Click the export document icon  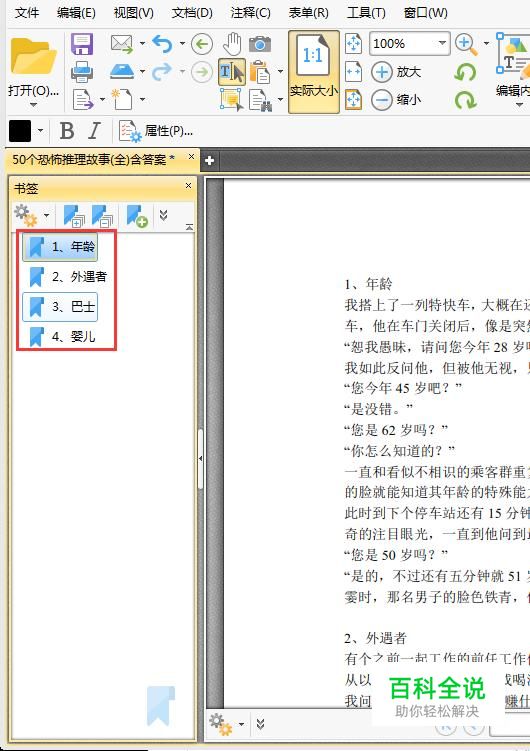pos(83,99)
